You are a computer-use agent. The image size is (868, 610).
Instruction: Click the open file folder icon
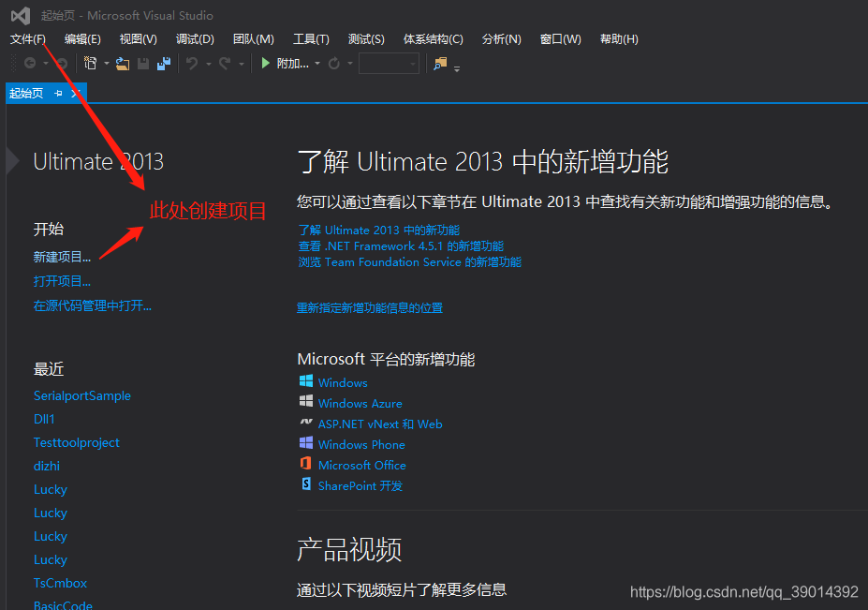click(123, 64)
